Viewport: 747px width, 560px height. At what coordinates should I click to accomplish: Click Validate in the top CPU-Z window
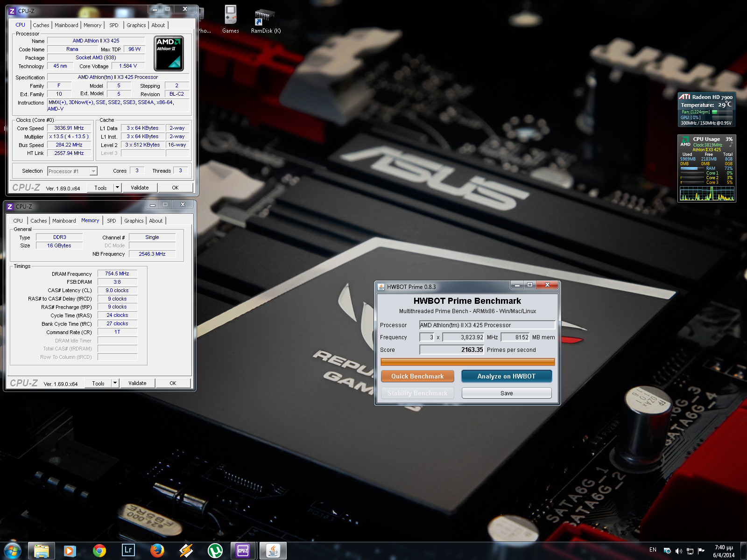point(140,188)
